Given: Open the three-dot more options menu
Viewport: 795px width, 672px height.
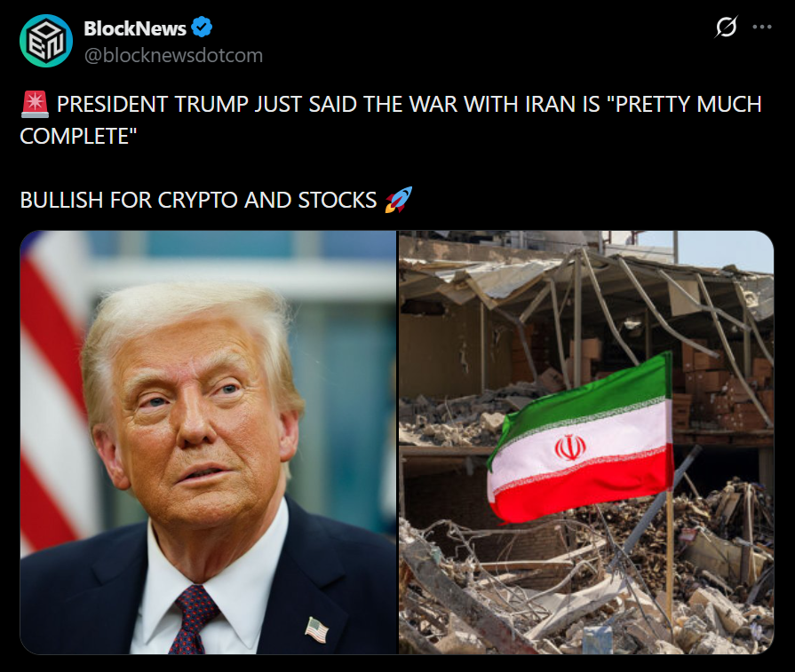Looking at the screenshot, I should point(762,27).
